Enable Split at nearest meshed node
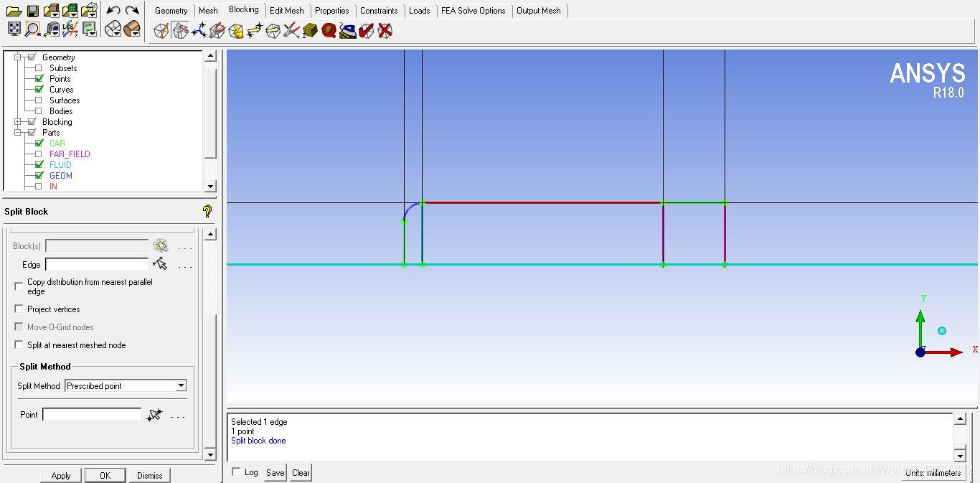The image size is (980, 483). pos(19,344)
